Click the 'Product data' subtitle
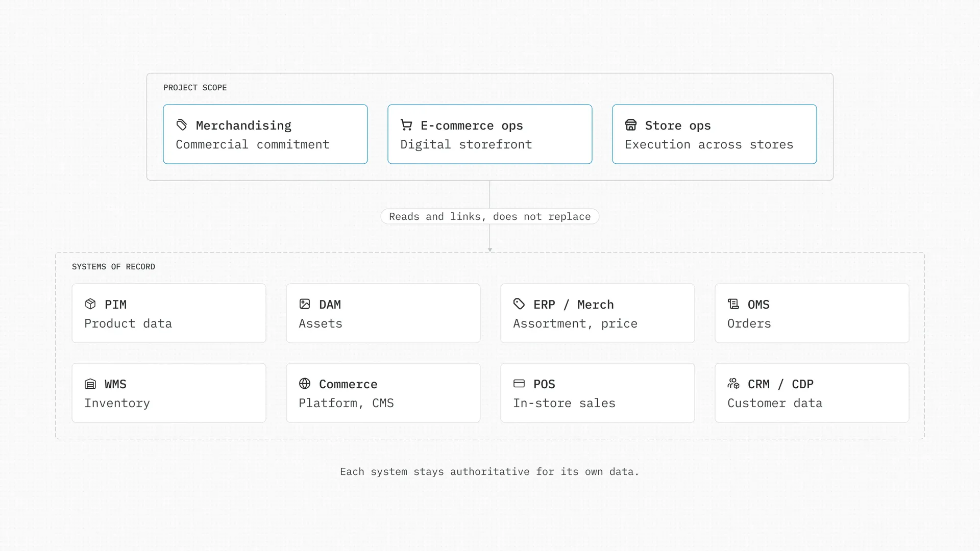Image resolution: width=980 pixels, height=551 pixels. point(128,324)
